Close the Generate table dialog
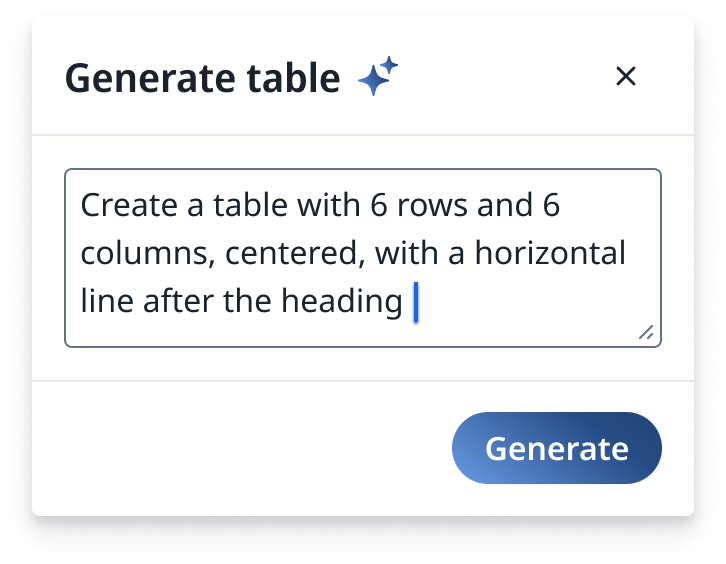The image size is (726, 564). click(626, 76)
